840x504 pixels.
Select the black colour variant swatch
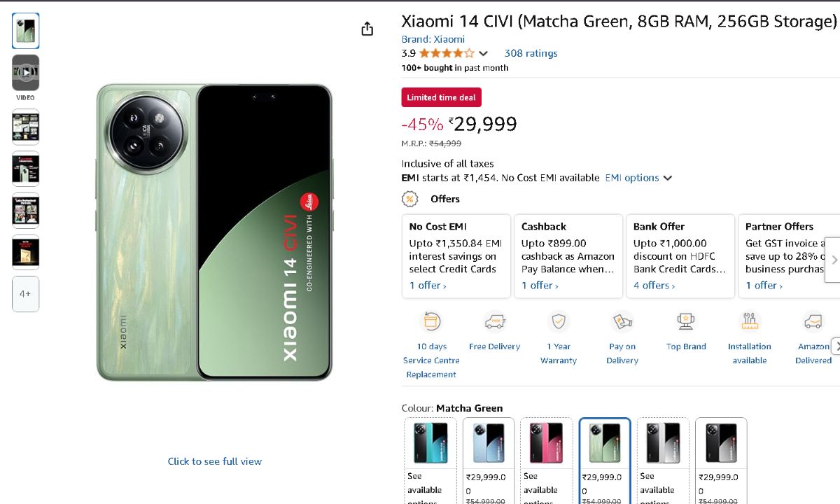pos(721,444)
